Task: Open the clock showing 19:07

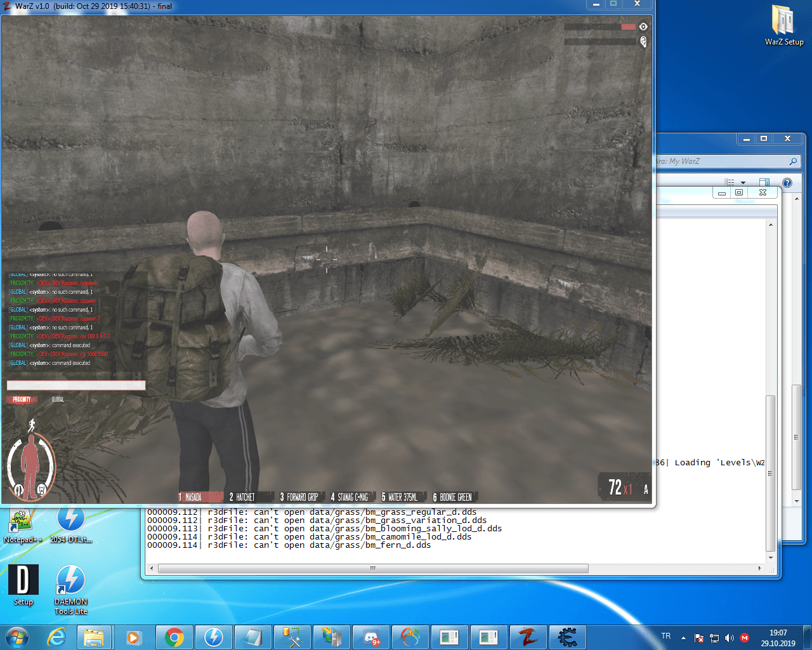Action: (x=778, y=638)
